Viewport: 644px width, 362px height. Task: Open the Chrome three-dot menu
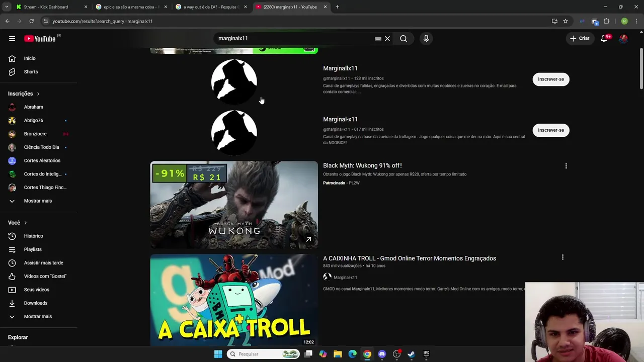click(x=636, y=21)
